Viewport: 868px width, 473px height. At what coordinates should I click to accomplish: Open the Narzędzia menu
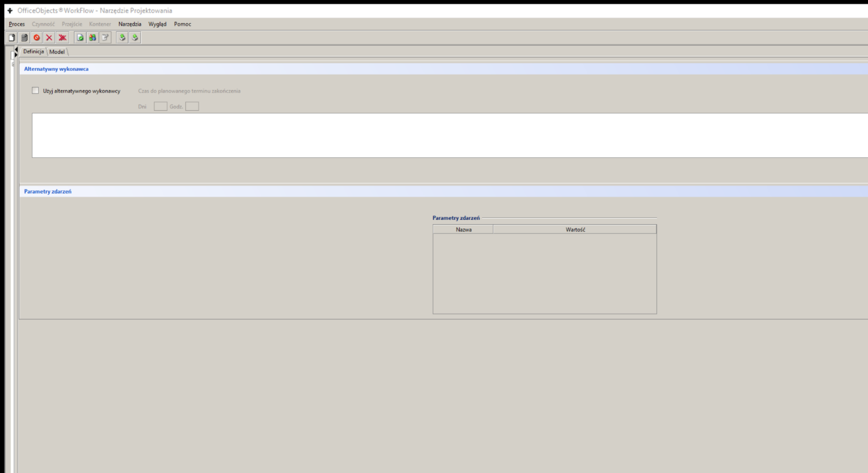pos(130,24)
